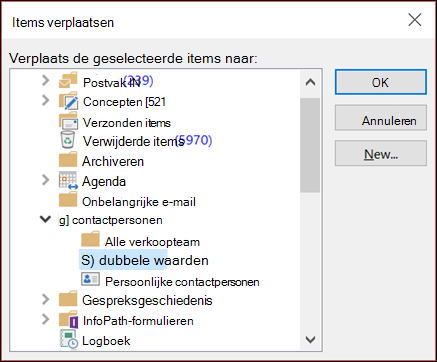Expand the Concepten folder
The image size is (437, 362).
coord(46,100)
